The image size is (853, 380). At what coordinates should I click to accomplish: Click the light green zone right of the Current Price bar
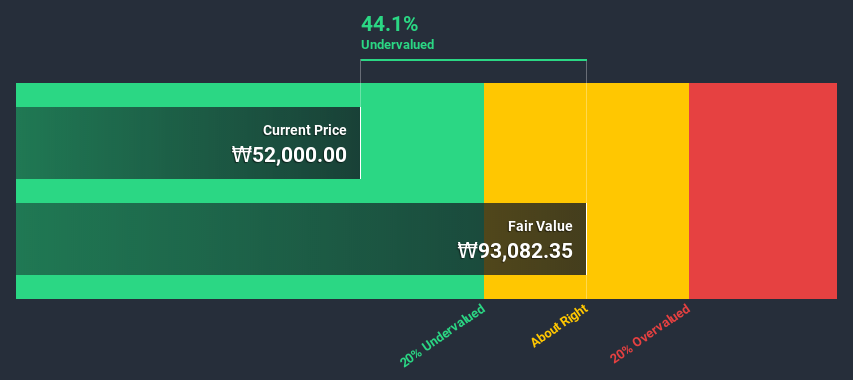click(422, 143)
